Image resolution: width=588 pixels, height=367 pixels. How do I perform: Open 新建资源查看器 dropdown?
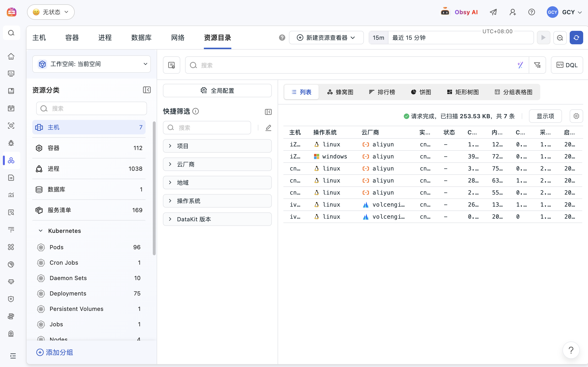click(326, 38)
